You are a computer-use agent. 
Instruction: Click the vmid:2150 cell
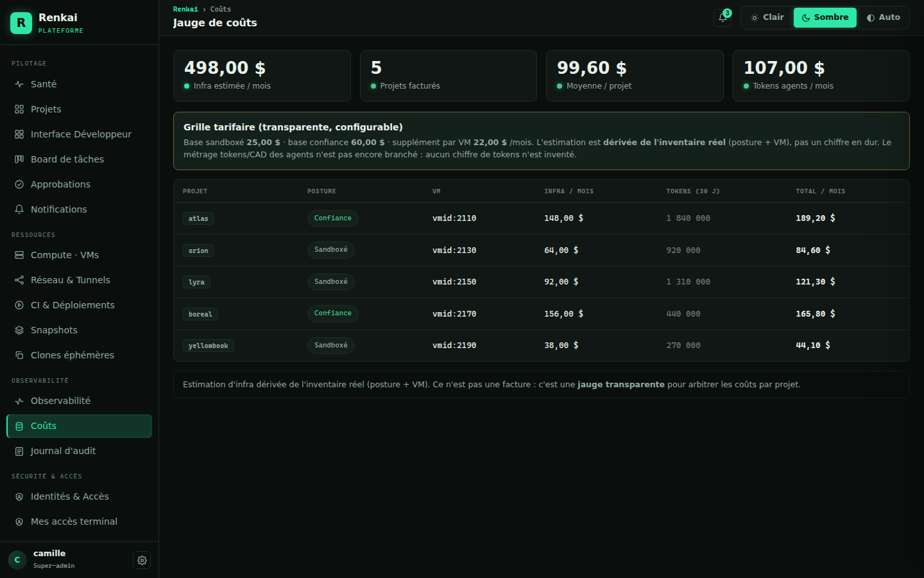[x=454, y=282]
